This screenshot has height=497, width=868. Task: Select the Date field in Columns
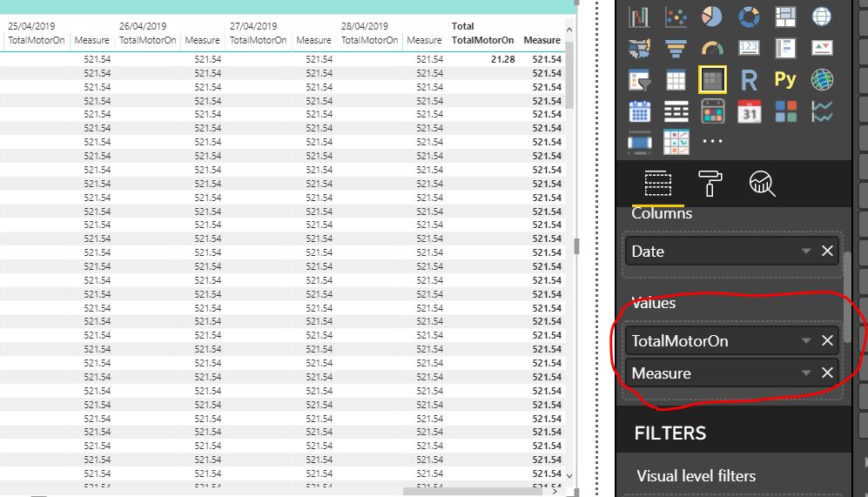(732, 252)
